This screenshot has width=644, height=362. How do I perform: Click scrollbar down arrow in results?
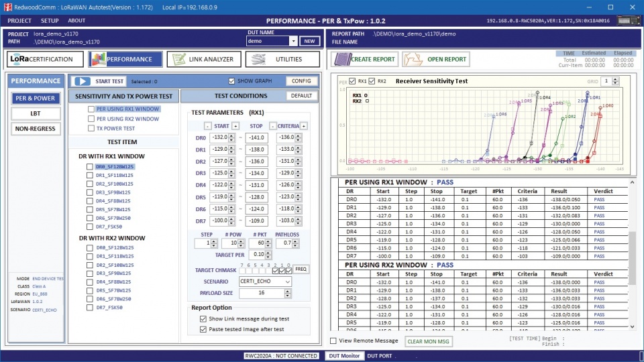tap(632, 326)
